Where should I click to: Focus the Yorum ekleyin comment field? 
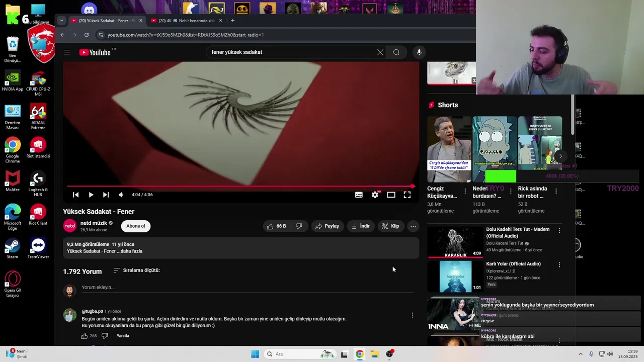(248, 288)
